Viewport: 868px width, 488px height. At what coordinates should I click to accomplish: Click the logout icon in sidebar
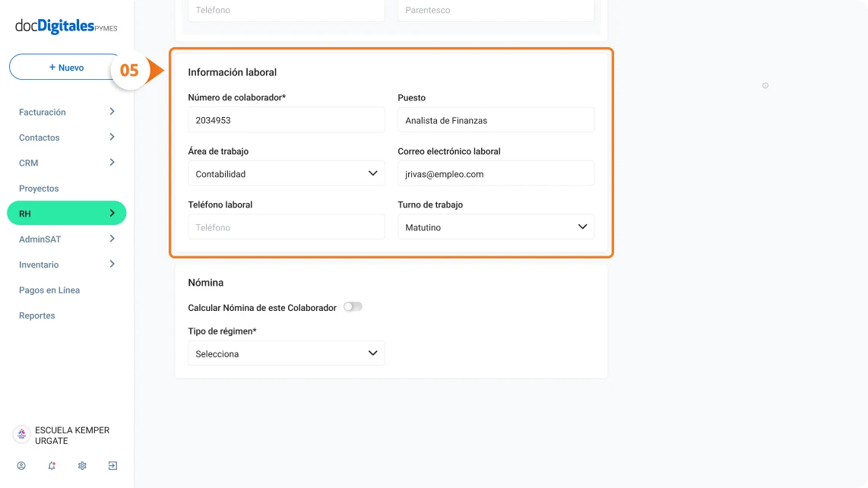coord(112,466)
